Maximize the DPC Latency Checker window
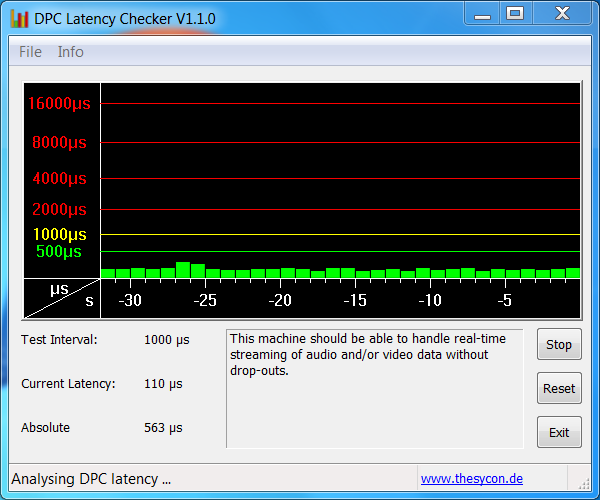Image resolution: width=600 pixels, height=500 pixels. click(515, 14)
